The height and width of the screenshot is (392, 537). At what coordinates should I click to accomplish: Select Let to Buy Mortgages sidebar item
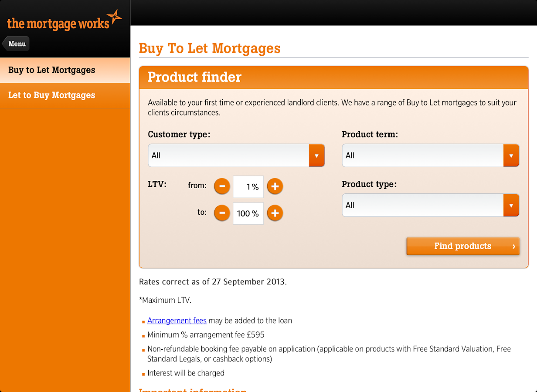pos(65,95)
